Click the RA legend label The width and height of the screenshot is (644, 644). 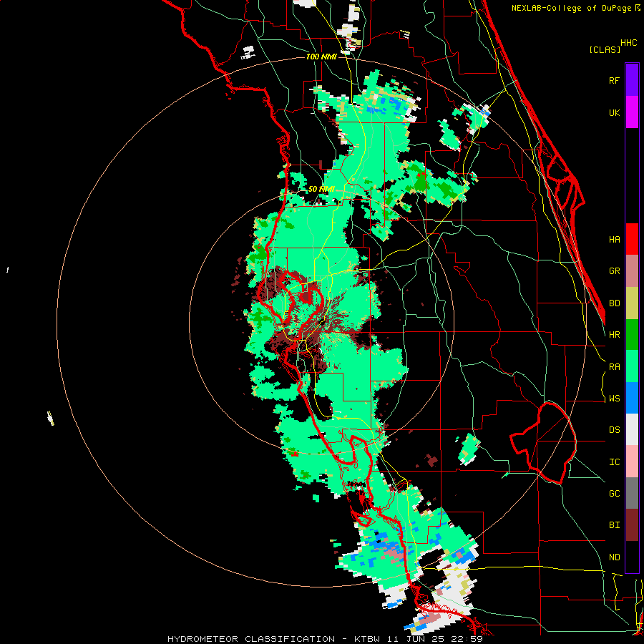615,367
